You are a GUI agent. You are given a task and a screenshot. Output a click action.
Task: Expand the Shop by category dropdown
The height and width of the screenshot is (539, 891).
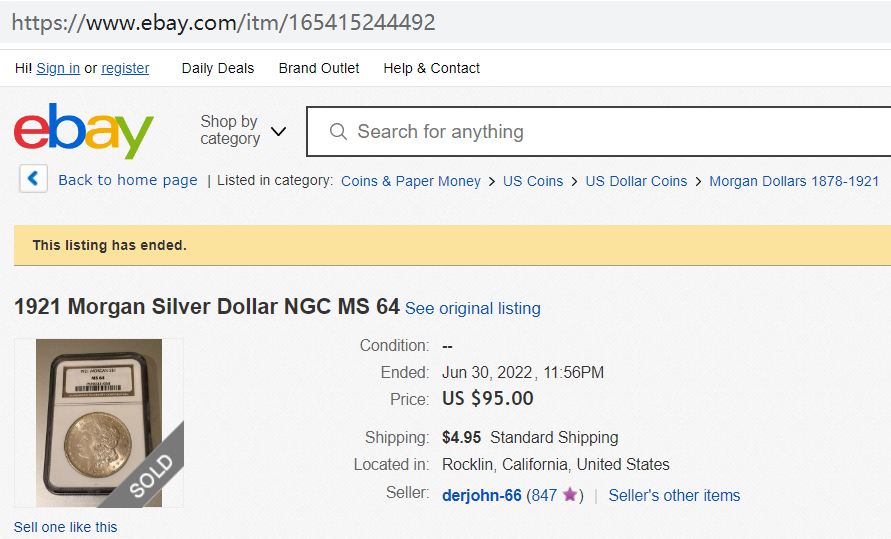tap(243, 131)
